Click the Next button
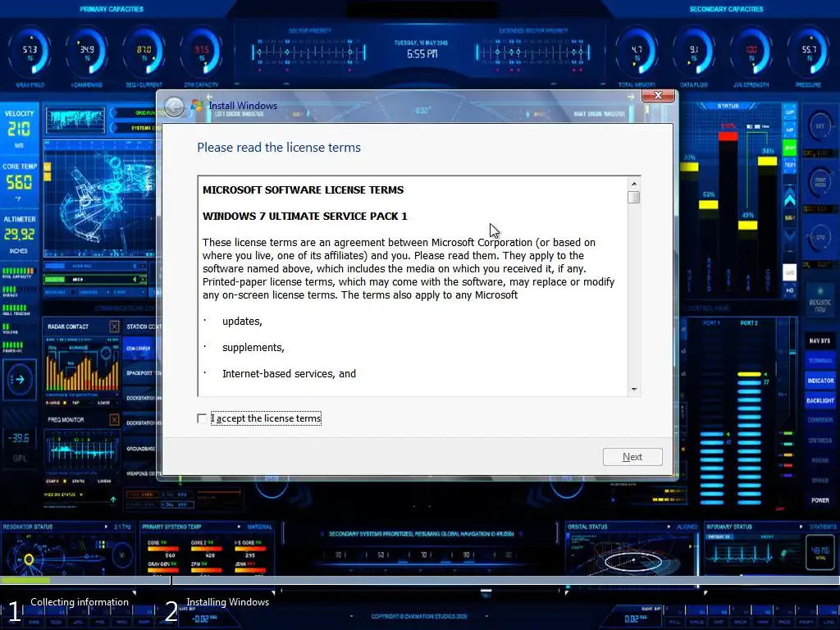840x630 pixels. (x=632, y=457)
